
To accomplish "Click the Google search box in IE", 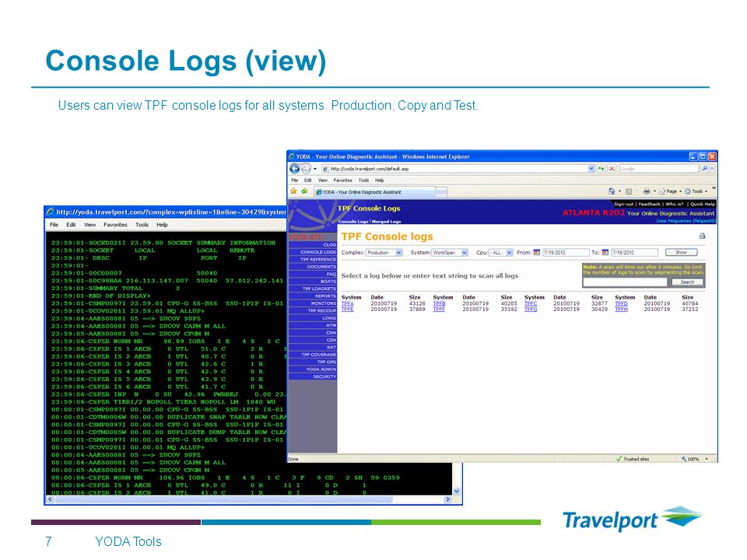I will [x=659, y=169].
